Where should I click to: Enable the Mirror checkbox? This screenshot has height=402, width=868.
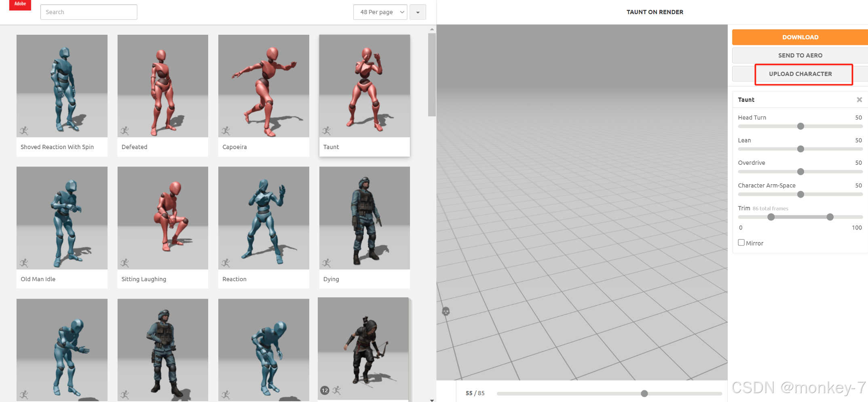[x=741, y=242]
